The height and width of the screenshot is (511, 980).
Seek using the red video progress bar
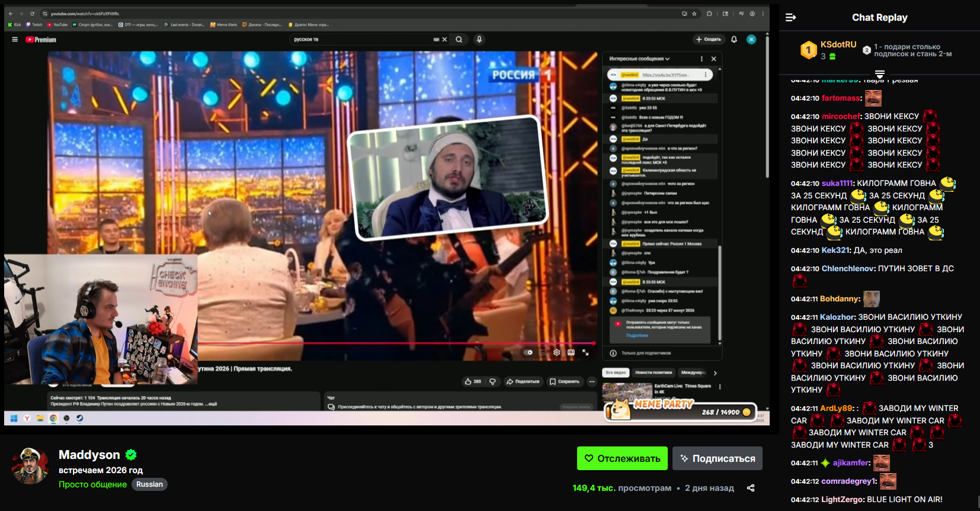pos(397,343)
